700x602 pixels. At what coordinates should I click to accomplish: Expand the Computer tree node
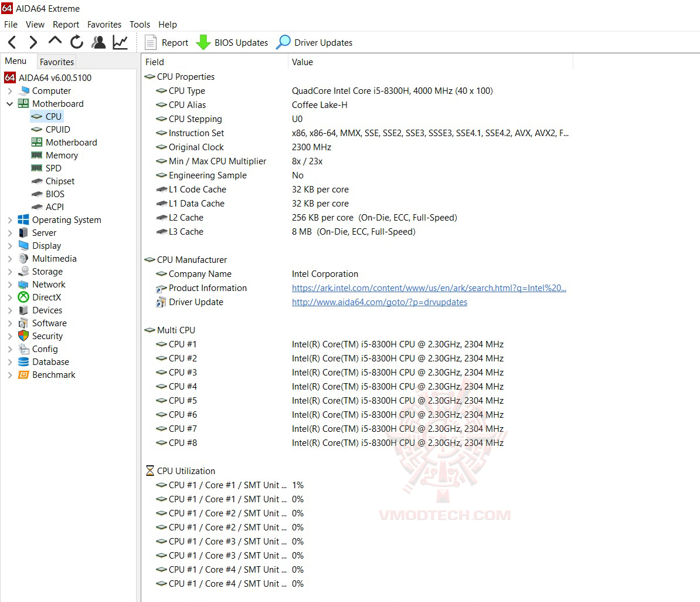(x=10, y=91)
